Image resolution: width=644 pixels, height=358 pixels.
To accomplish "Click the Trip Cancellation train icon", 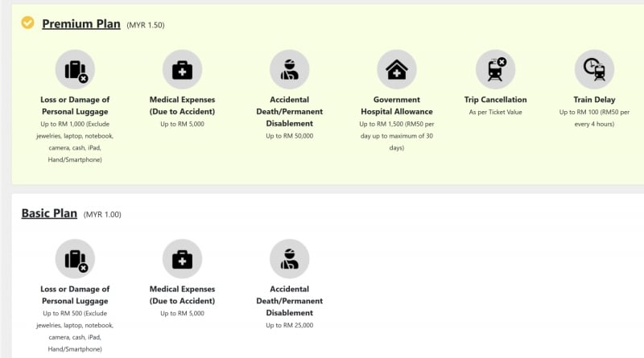I will (495, 70).
